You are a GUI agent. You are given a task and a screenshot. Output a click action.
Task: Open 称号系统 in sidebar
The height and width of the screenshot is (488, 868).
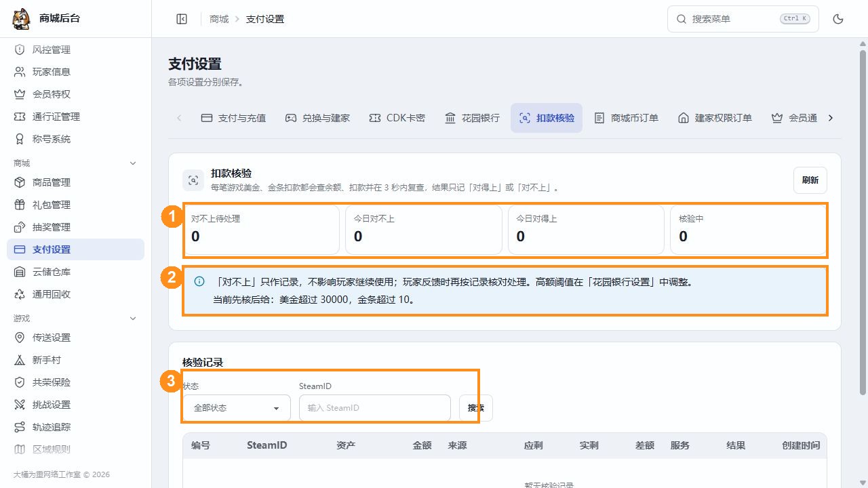[75, 139]
